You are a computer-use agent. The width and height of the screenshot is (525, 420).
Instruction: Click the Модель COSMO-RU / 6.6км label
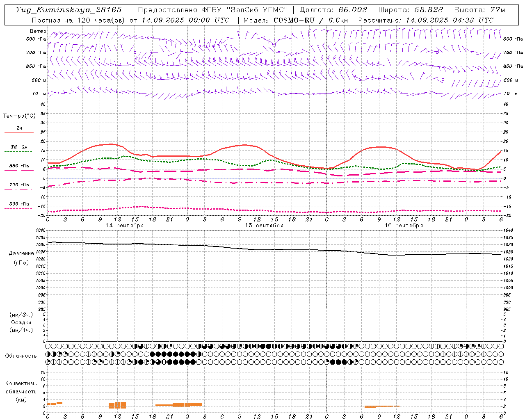tap(296, 20)
